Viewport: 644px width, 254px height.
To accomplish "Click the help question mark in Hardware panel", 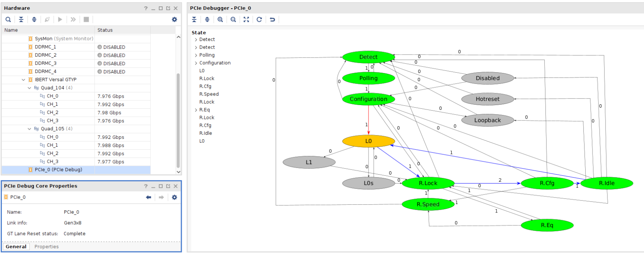I will click(146, 8).
